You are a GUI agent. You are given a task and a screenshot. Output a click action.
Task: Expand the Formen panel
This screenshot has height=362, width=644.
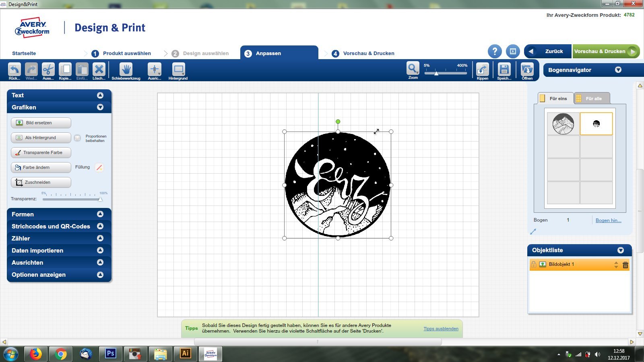[x=100, y=214]
